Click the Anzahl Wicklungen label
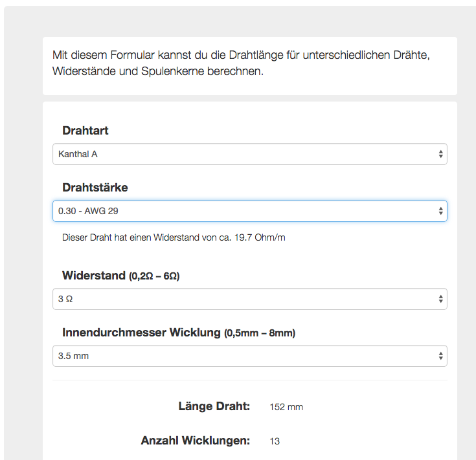This screenshot has width=476, height=460. point(195,441)
